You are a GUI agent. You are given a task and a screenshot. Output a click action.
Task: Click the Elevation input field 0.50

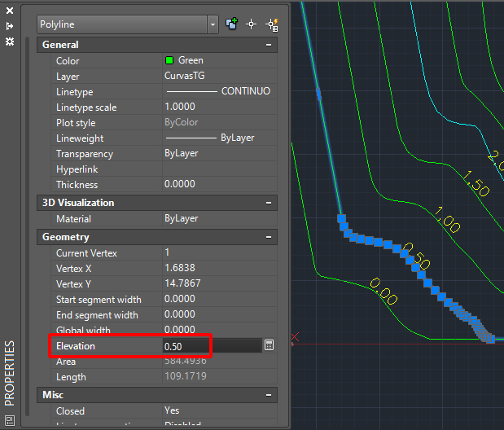(213, 346)
